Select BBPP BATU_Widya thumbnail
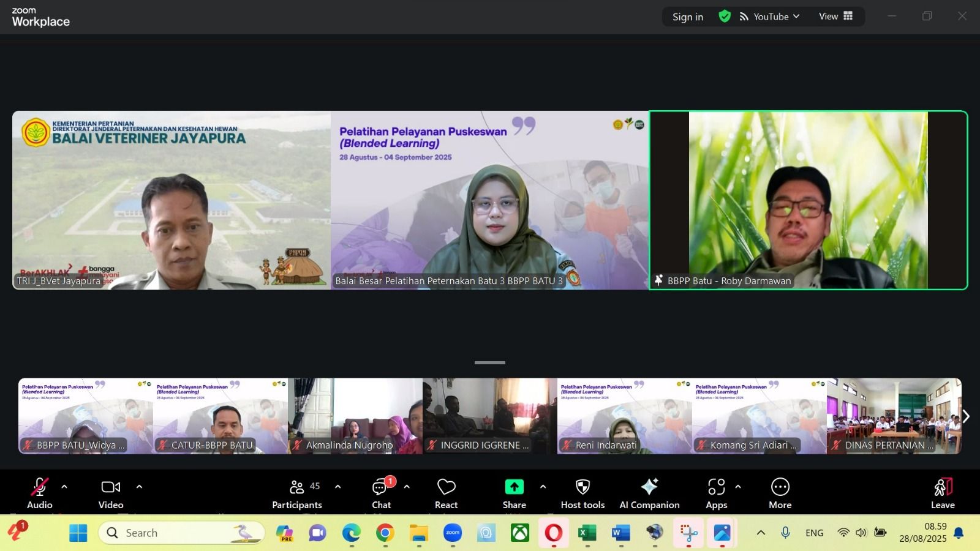 [x=86, y=416]
